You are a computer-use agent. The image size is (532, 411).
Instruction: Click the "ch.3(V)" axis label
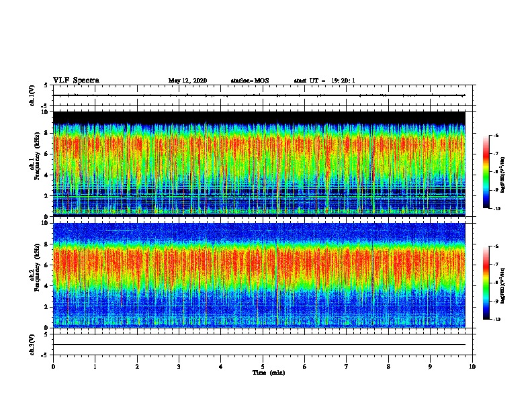32,345
